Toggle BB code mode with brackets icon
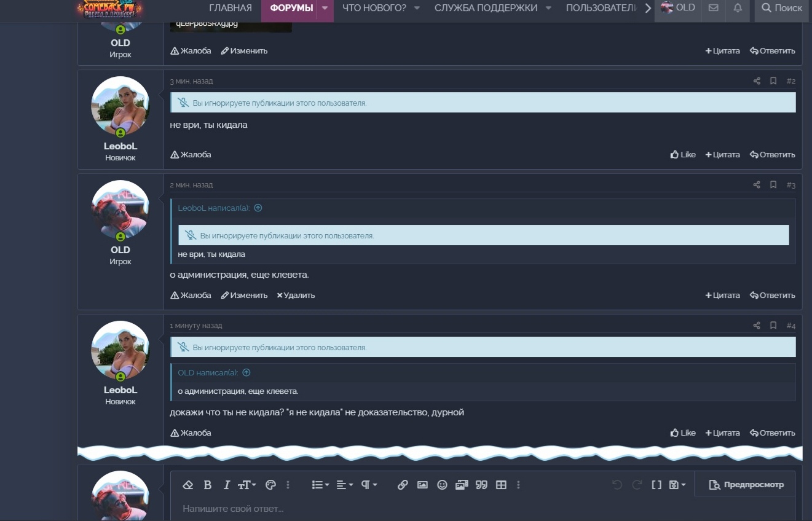 [x=656, y=485]
